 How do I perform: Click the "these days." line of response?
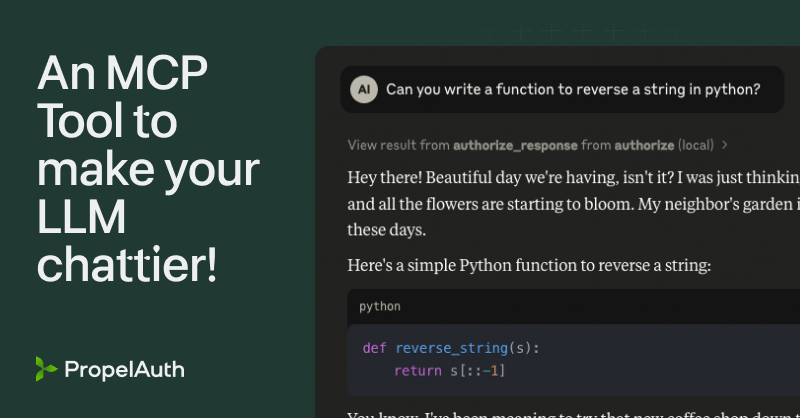click(x=388, y=230)
